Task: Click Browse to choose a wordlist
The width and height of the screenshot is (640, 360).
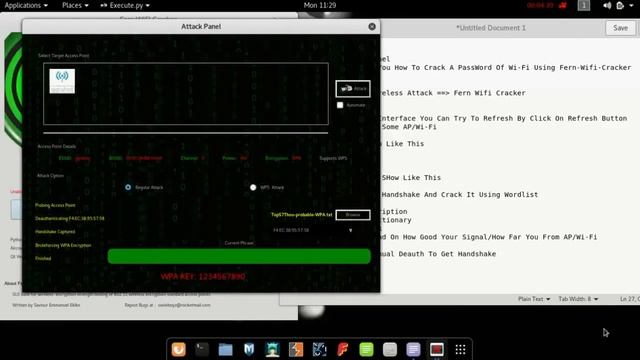Action: pyautogui.click(x=353, y=215)
